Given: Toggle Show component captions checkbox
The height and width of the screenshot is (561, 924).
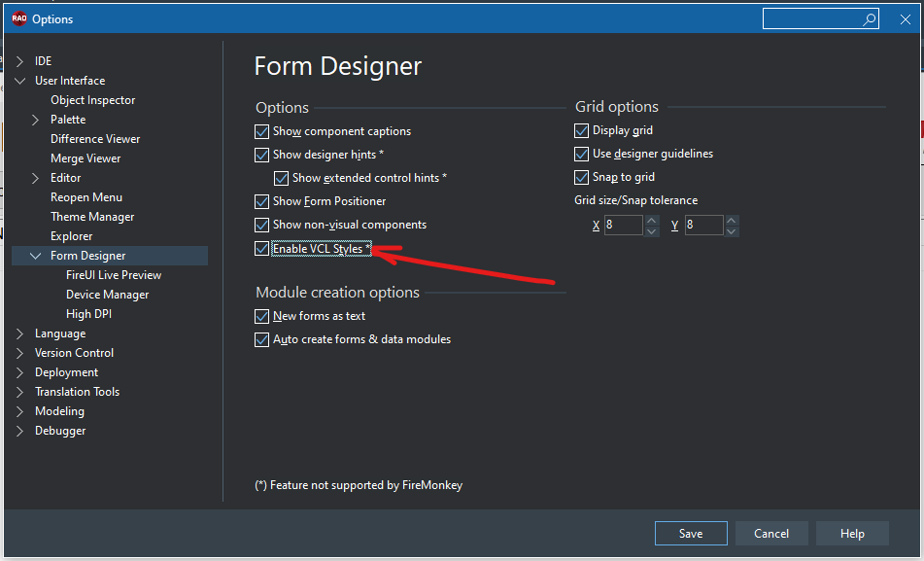Looking at the screenshot, I should [x=261, y=131].
